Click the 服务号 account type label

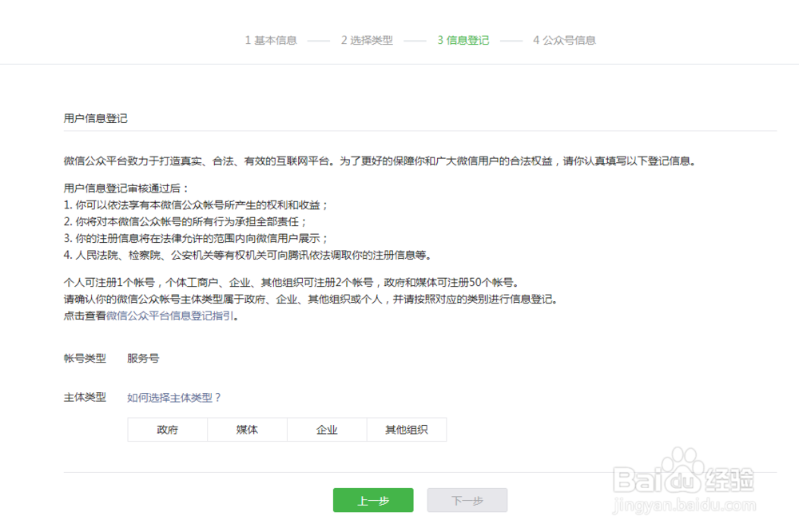(142, 358)
